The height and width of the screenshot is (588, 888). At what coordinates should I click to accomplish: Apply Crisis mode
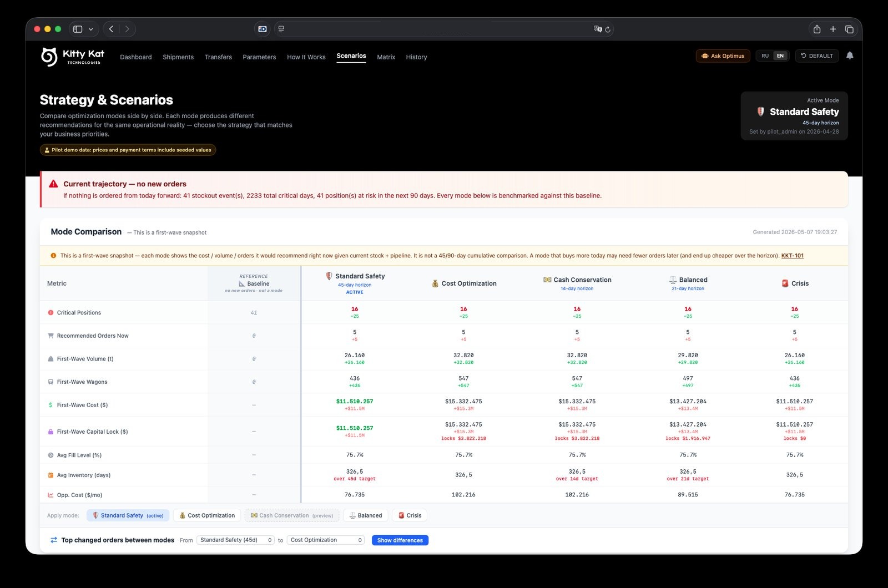click(410, 515)
